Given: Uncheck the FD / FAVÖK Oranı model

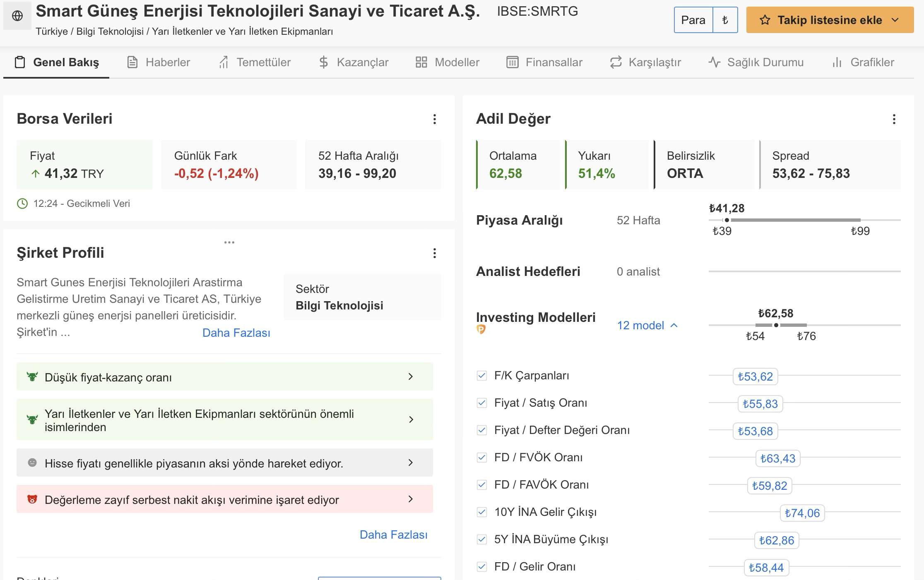Looking at the screenshot, I should [481, 485].
